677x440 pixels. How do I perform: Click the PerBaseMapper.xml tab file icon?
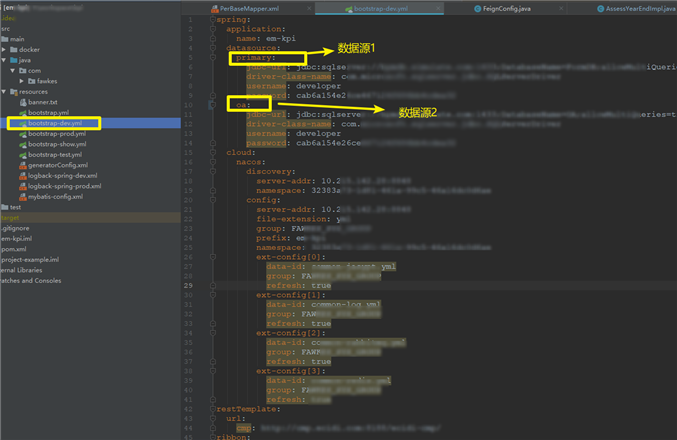point(215,9)
